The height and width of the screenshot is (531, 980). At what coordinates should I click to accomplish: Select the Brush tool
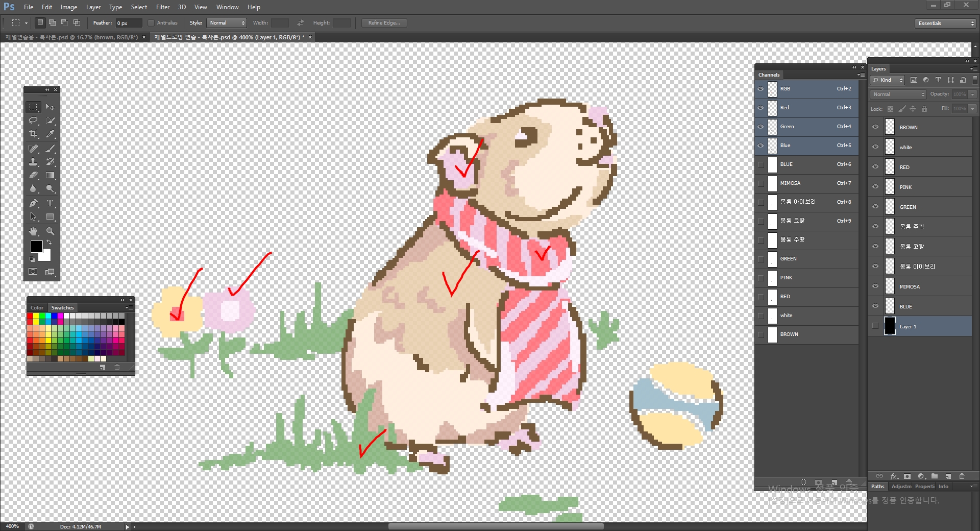50,149
